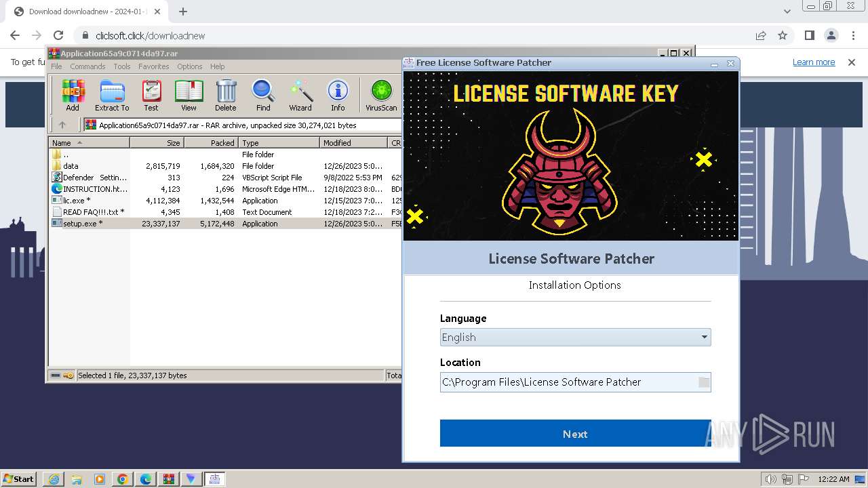This screenshot has height=488, width=868.
Task: Select setup.exe in the archive list
Action: (x=225, y=224)
